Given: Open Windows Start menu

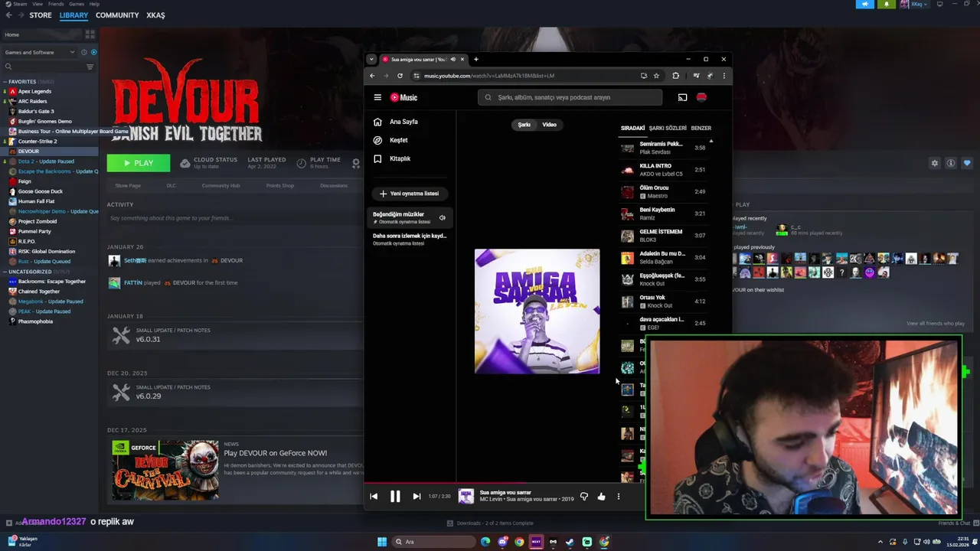Looking at the screenshot, I should (382, 542).
